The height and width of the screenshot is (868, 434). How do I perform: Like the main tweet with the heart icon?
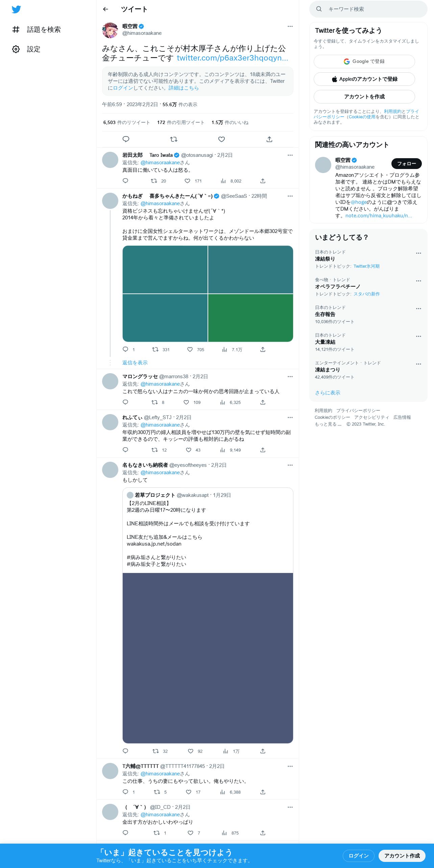(221, 139)
